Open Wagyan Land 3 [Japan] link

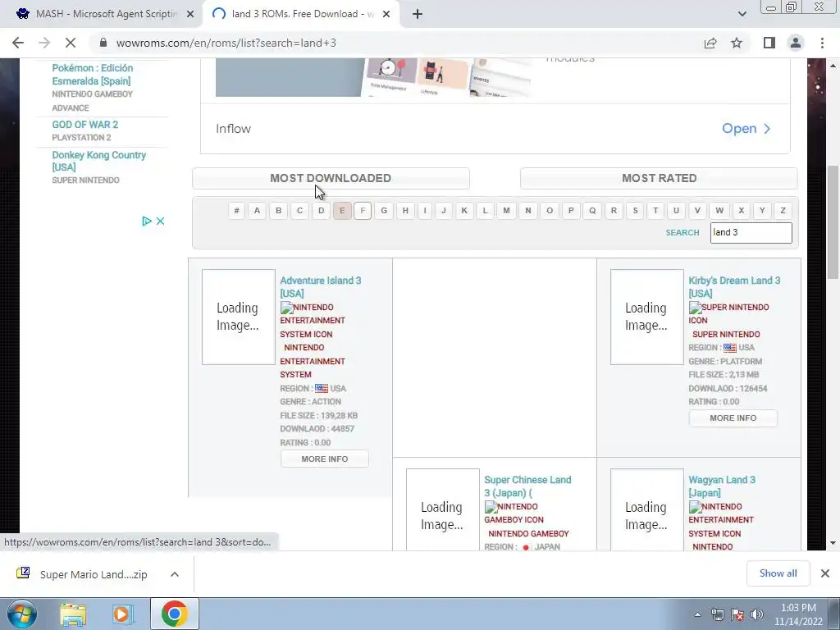click(722, 486)
